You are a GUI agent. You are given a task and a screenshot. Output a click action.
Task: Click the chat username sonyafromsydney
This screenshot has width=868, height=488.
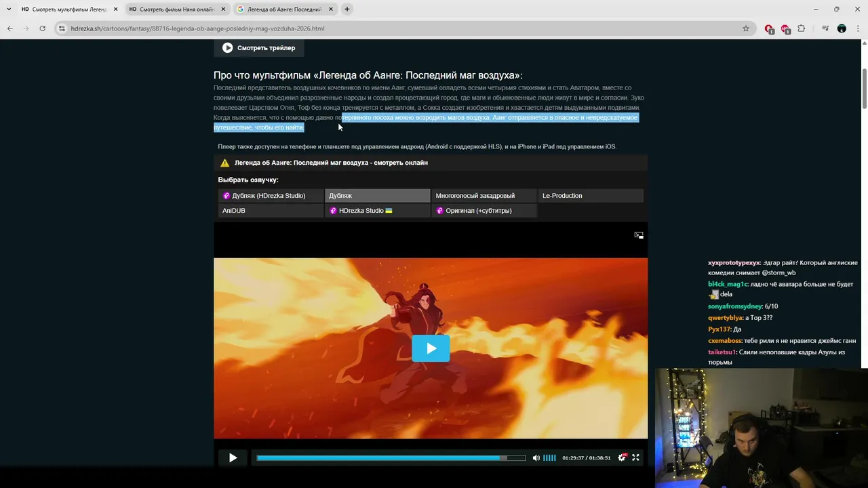tap(735, 306)
